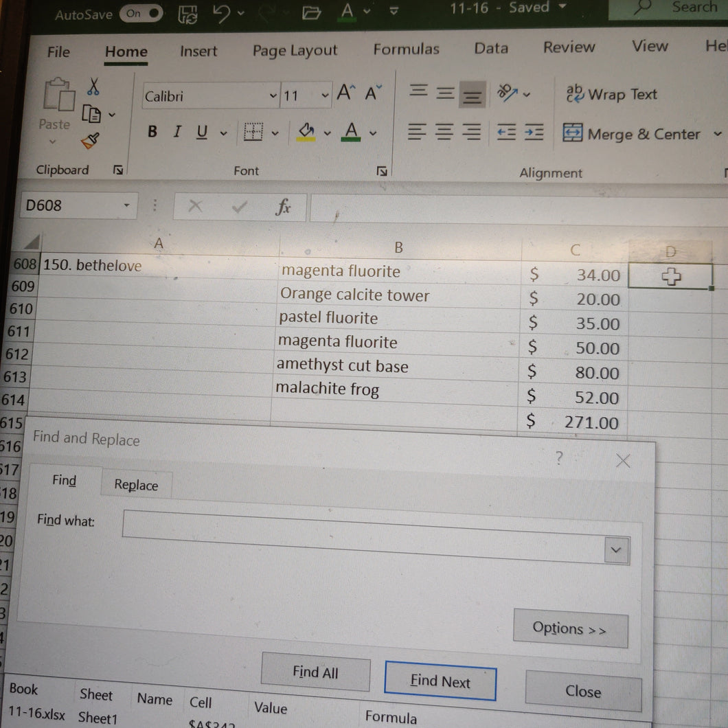728x728 pixels.
Task: Click the text Orientation icon
Action: [508, 93]
